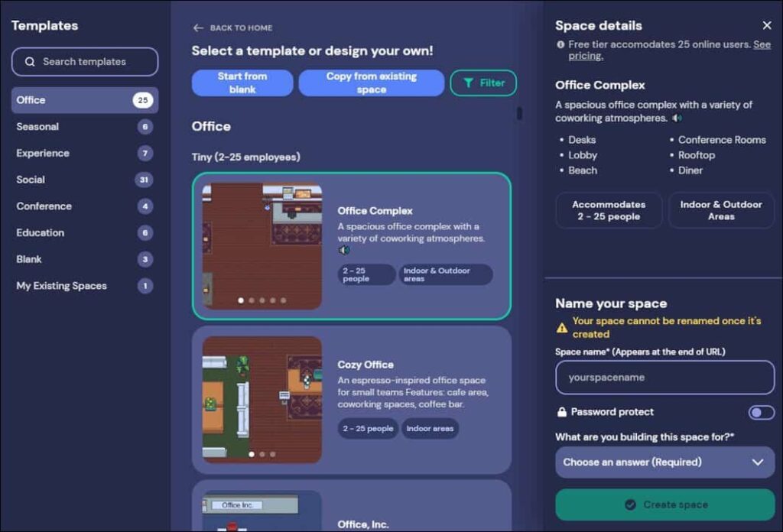783x532 pixels.
Task: Click the last carousel dot on Cozy Office thumbnail
Action: click(x=273, y=454)
